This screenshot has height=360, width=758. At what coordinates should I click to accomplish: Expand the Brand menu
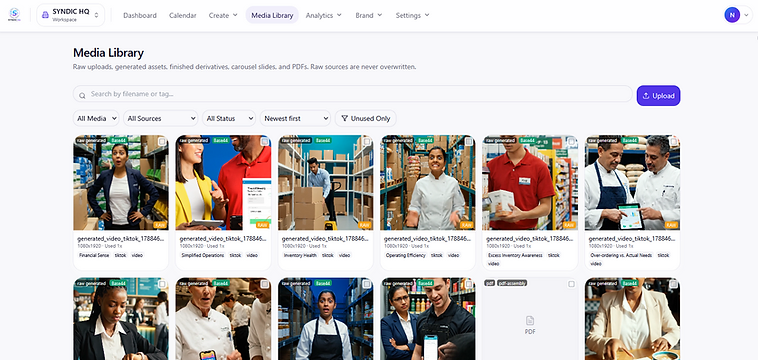coord(369,15)
